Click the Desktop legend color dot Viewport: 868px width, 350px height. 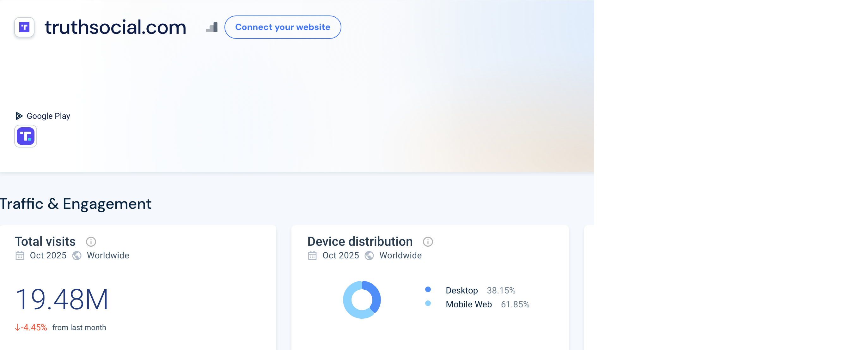click(428, 289)
